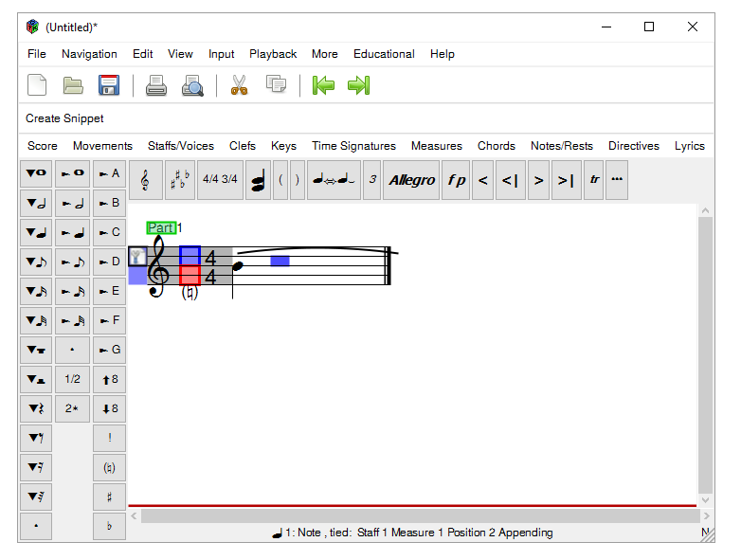741x560 pixels.
Task: Click the triplet 3 palette button
Action: click(x=372, y=180)
